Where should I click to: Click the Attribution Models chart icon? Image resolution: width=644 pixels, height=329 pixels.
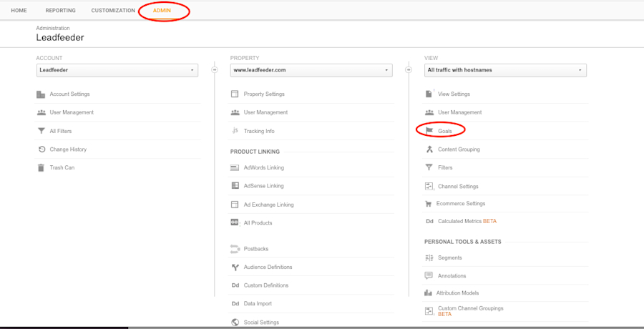(x=429, y=293)
